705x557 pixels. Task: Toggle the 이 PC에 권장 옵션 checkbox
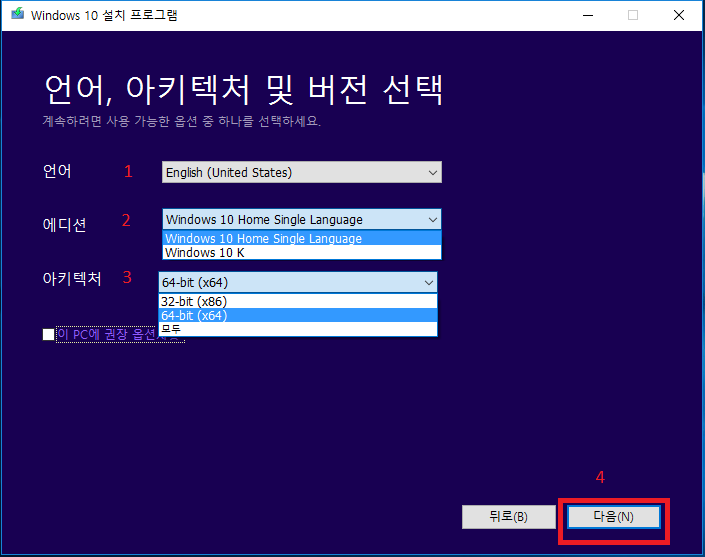coord(49,334)
